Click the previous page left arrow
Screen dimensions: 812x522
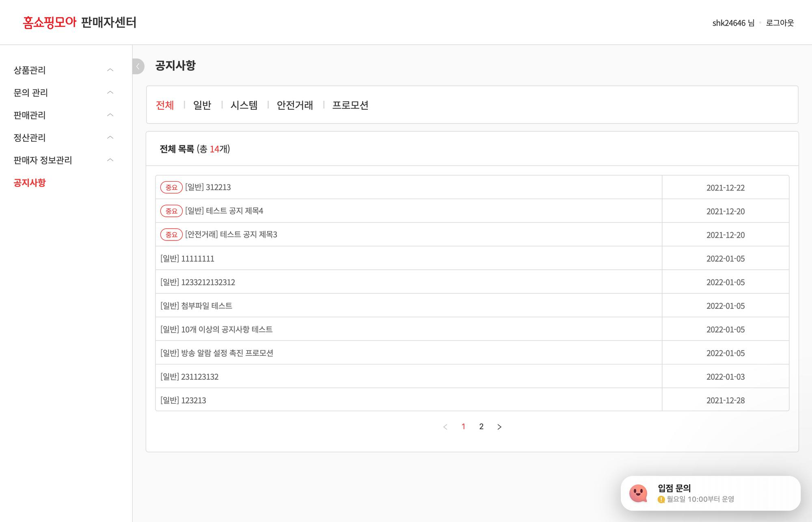click(445, 427)
